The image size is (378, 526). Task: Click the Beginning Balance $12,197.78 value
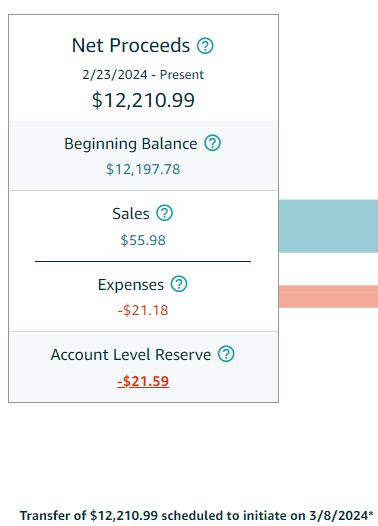[143, 169]
